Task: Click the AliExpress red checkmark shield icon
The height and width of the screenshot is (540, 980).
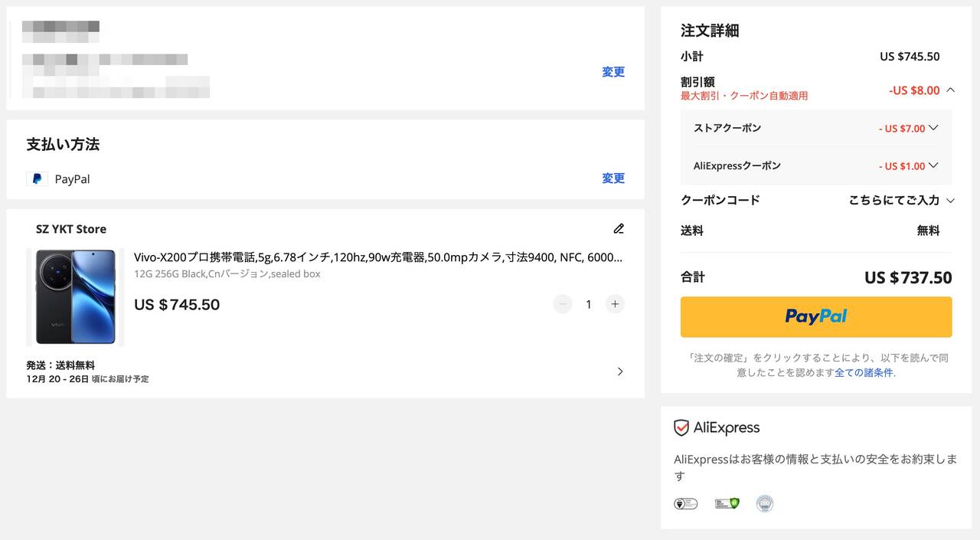Action: (x=681, y=427)
